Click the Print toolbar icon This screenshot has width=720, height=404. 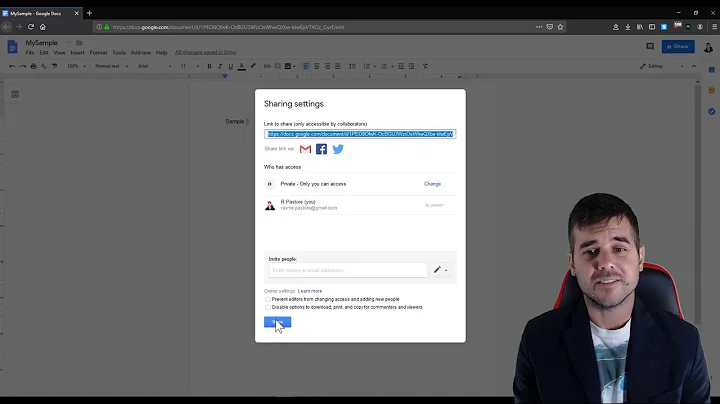[x=33, y=66]
